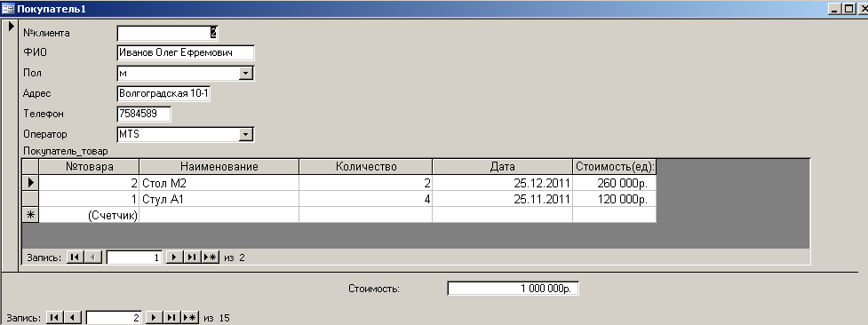Select the main form record selector arrow

click(11, 26)
